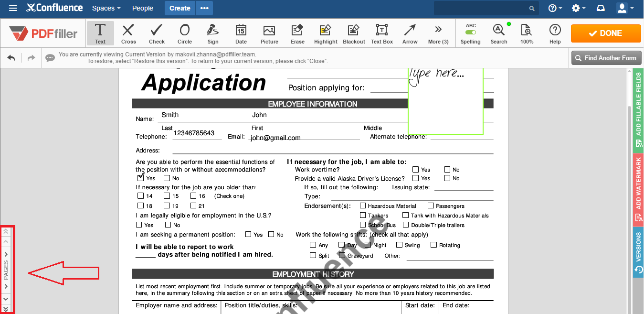This screenshot has width=644, height=314.
Task: Open the Add Fillable Fields tab
Action: click(x=638, y=110)
